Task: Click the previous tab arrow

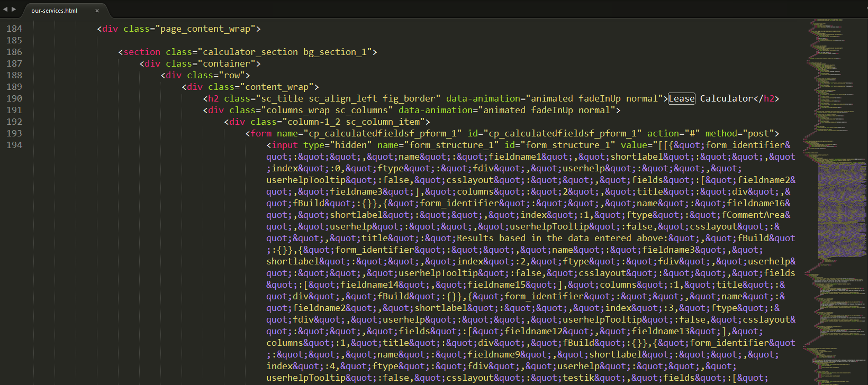Action: pos(5,9)
